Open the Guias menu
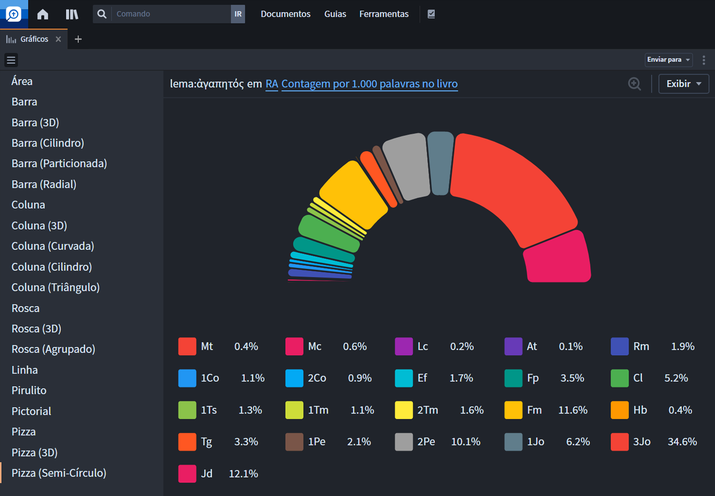 tap(335, 14)
